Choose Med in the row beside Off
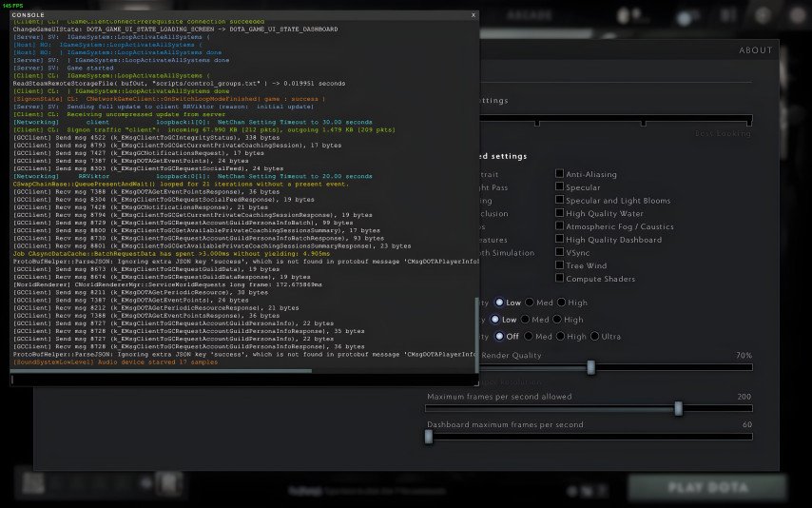The width and height of the screenshot is (812, 508). (530, 336)
